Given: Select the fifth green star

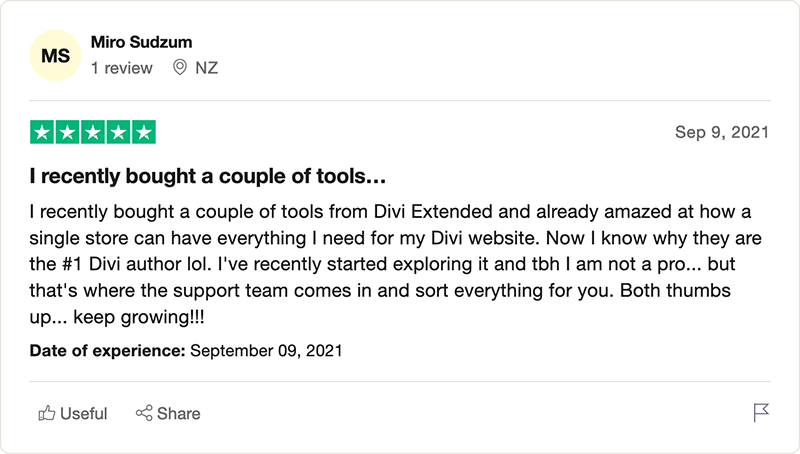Looking at the screenshot, I should pos(144,133).
